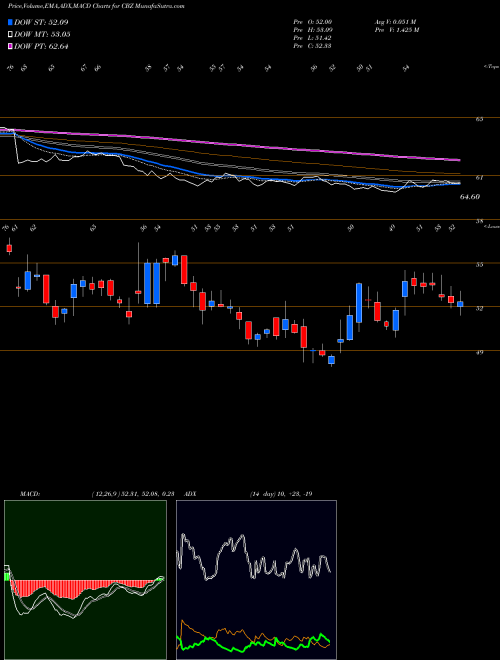Click the 'MACD:' panel heading
The width and height of the screenshot is (500, 660).
pos(29,494)
